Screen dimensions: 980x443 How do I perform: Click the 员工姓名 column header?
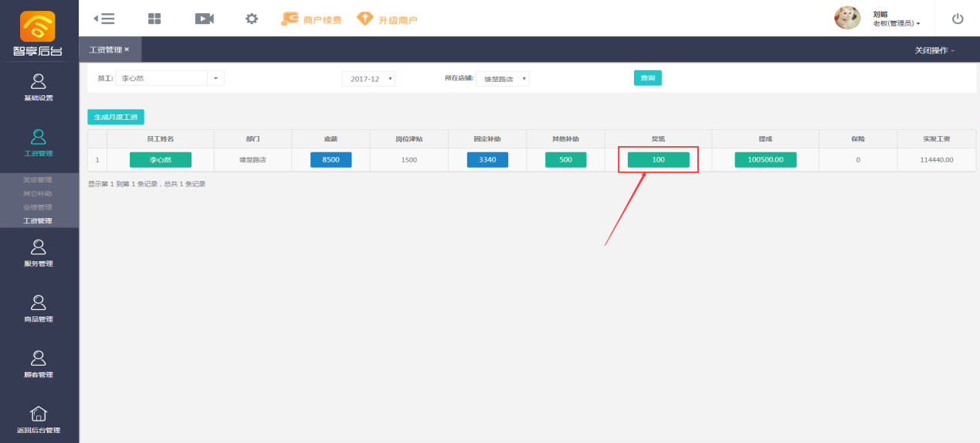click(161, 138)
